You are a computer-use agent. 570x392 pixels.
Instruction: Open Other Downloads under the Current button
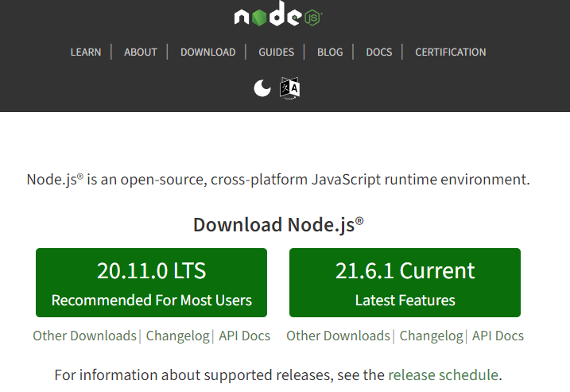338,336
